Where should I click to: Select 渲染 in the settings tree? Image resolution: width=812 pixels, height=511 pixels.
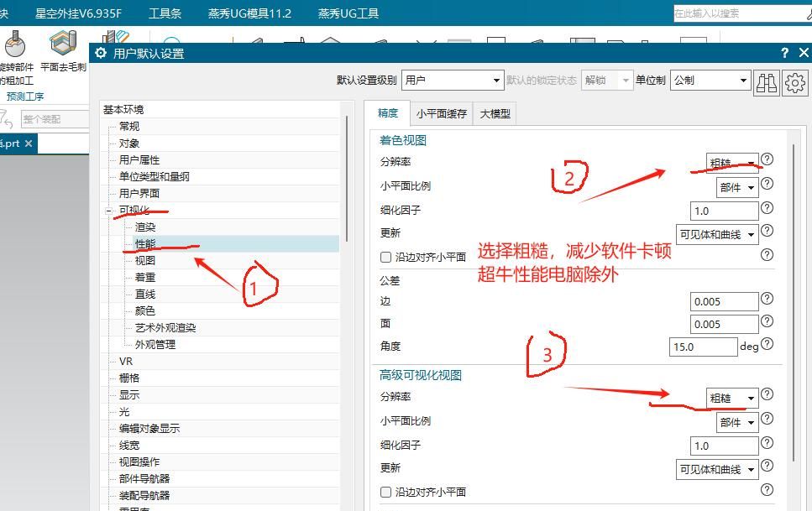[147, 227]
